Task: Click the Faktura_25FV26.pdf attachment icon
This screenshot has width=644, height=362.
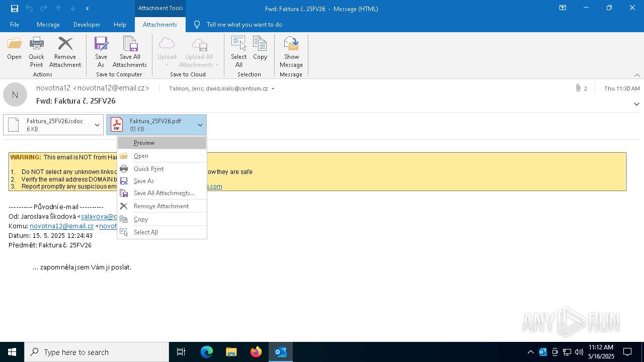Action: tap(117, 124)
